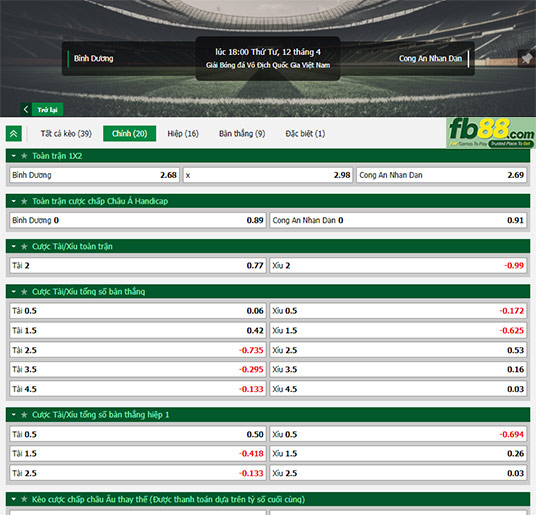The height and width of the screenshot is (515, 536).
Task: Select draw X odds 2.98
Action: 268,175
